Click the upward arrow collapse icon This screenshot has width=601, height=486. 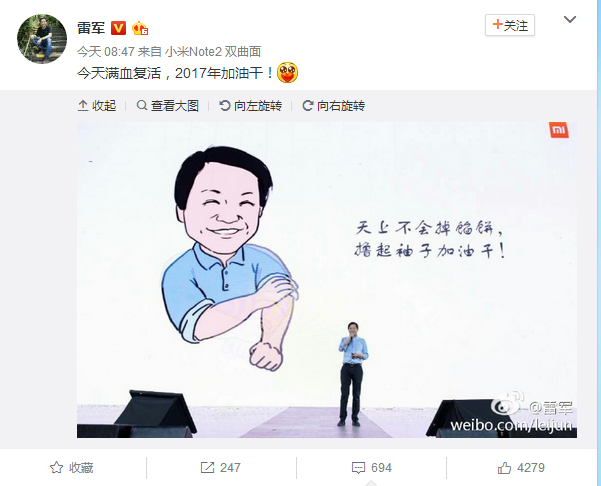click(83, 105)
